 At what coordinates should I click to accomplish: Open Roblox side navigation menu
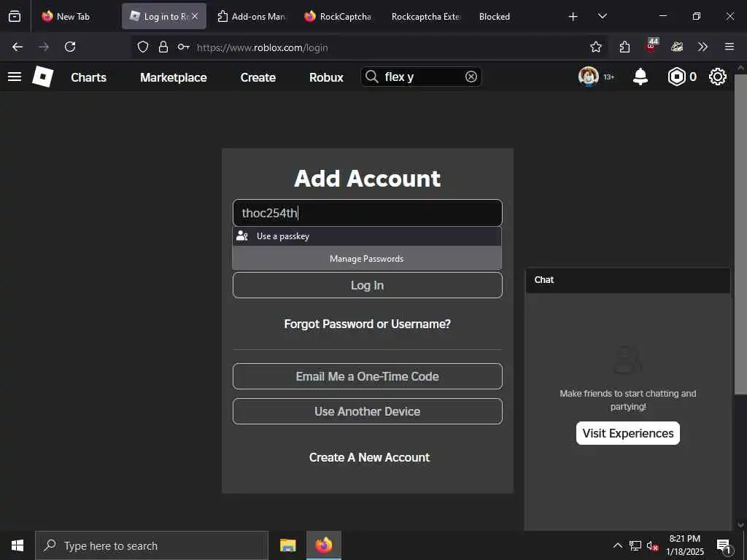pos(15,77)
